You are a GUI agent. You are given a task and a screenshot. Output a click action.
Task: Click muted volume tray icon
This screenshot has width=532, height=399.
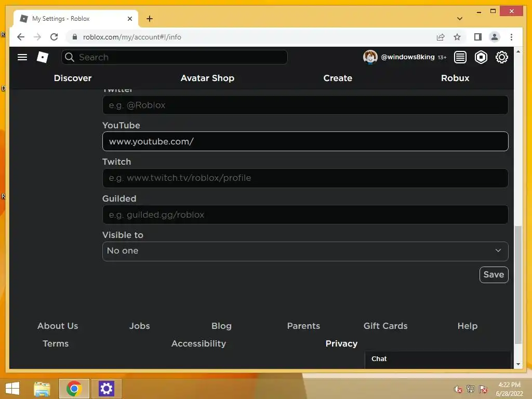tap(458, 389)
